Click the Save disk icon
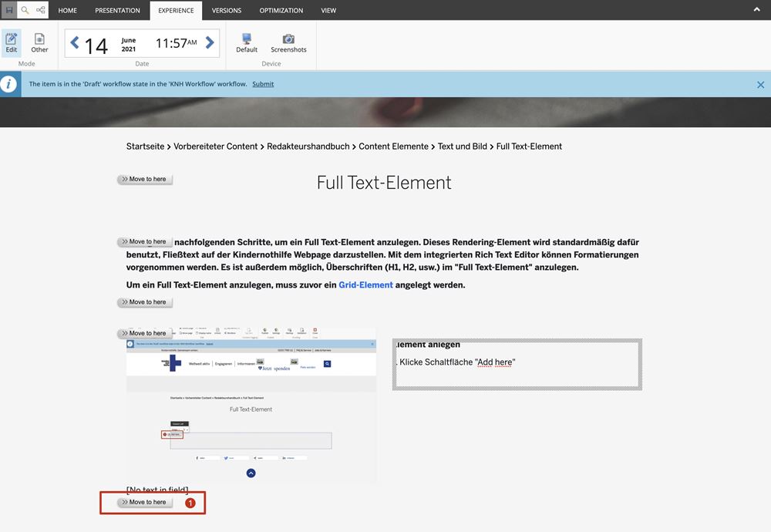Viewport: 771px width, 532px height. (9, 10)
